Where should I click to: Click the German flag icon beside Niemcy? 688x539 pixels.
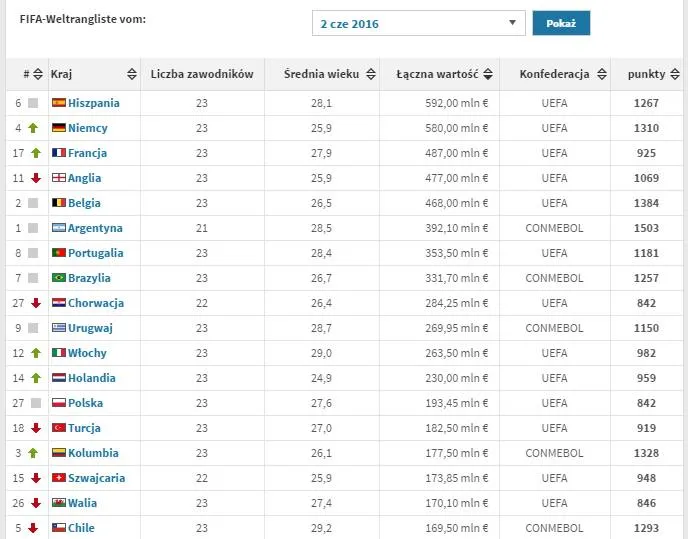click(x=59, y=128)
